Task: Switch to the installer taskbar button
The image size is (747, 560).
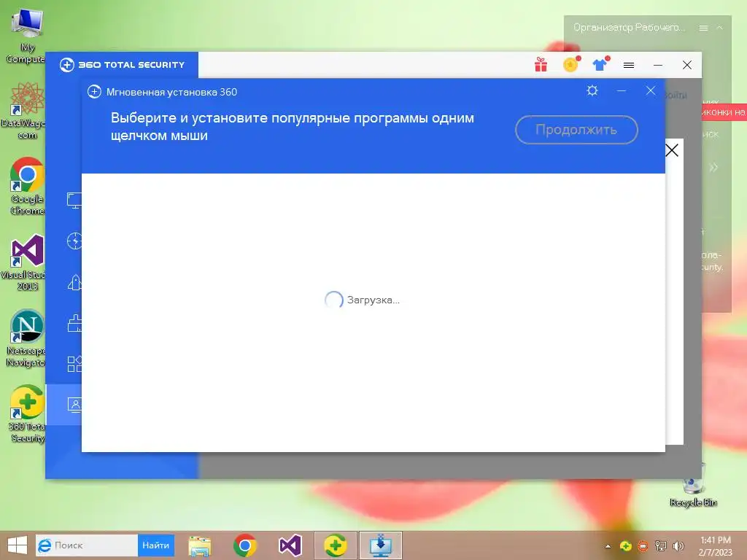Action: [381, 545]
